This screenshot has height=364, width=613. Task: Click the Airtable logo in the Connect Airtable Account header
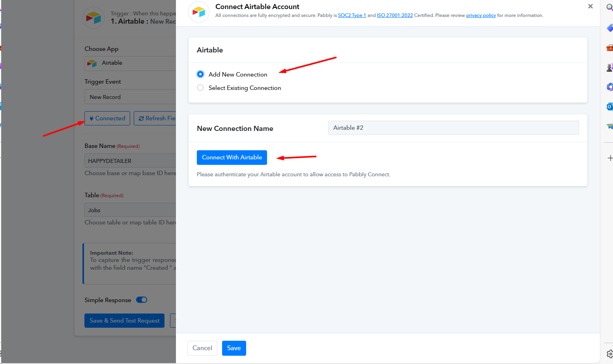(x=199, y=12)
